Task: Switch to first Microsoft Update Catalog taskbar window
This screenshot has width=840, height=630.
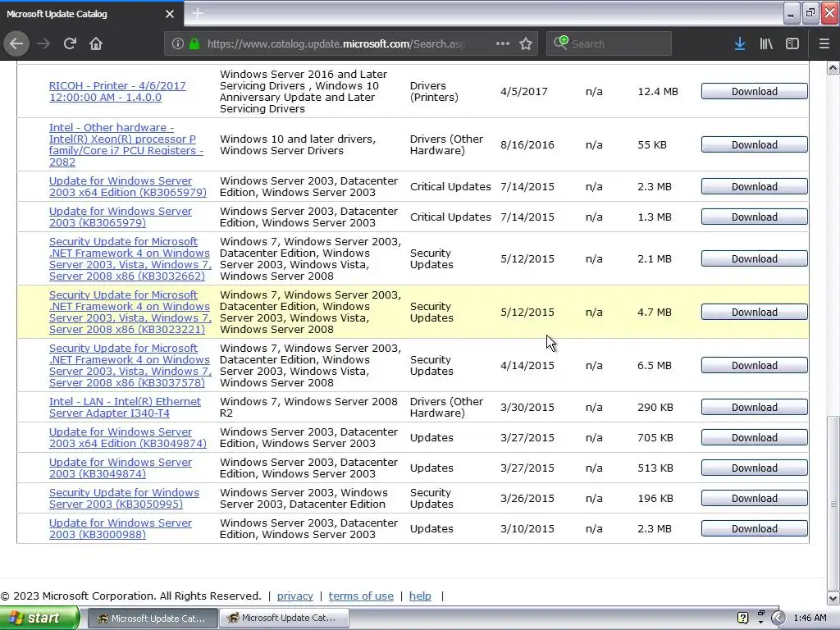Action: [x=153, y=619]
